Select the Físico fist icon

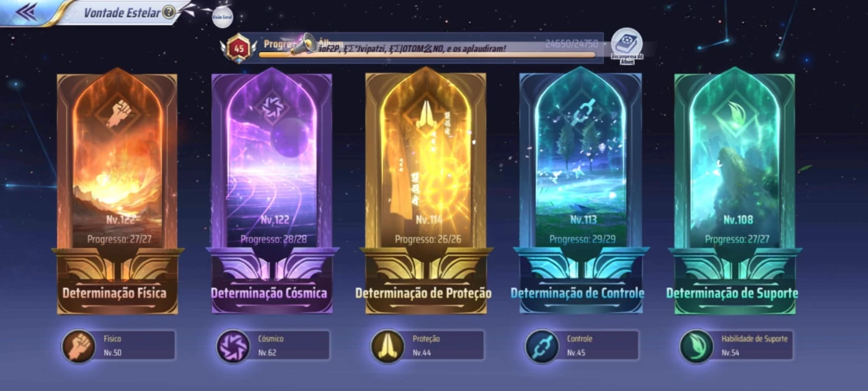[78, 346]
